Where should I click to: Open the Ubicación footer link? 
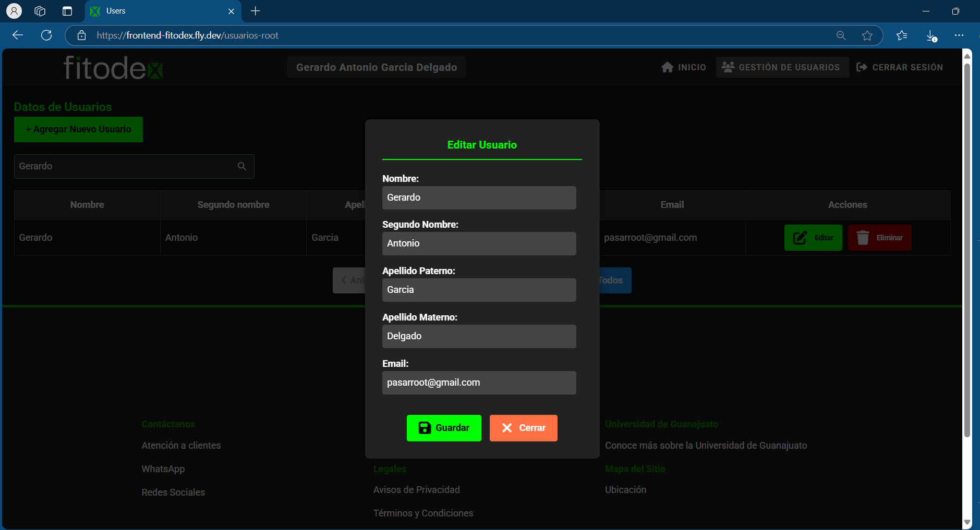pos(626,490)
